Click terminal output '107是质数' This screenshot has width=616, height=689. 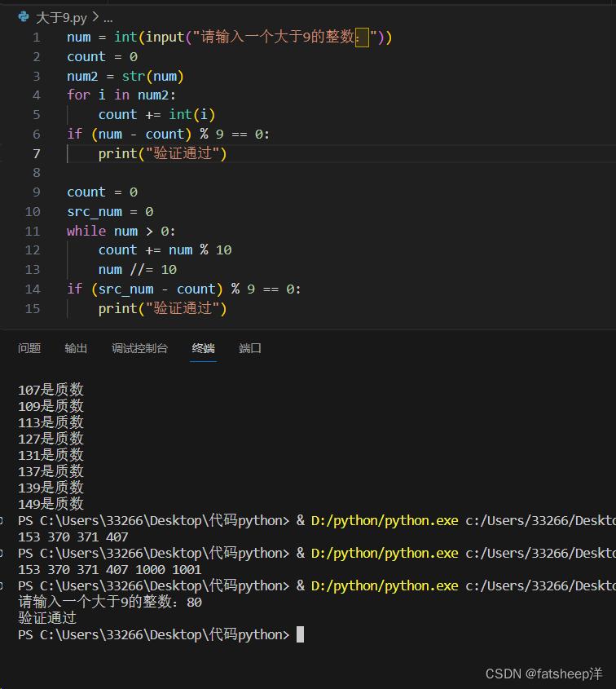click(x=51, y=390)
